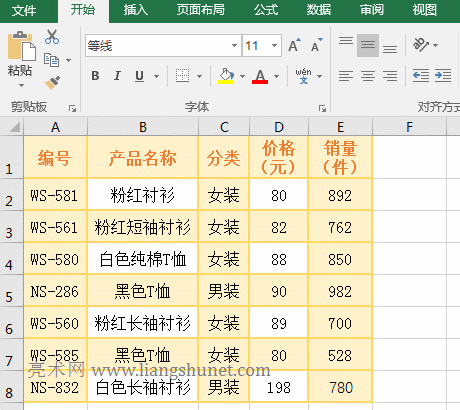The height and width of the screenshot is (410, 460).
Task: Select row 1 header
Action: pos(11,157)
